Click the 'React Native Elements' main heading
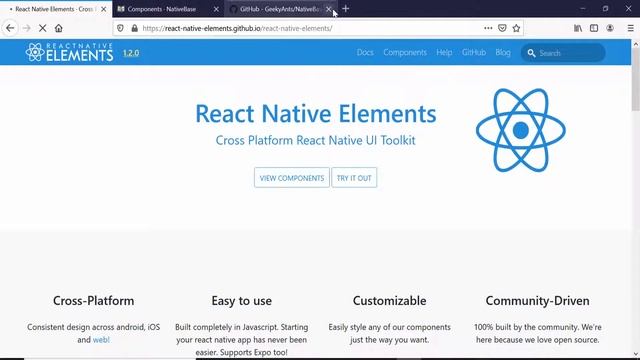The width and height of the screenshot is (640, 360). [x=316, y=113]
